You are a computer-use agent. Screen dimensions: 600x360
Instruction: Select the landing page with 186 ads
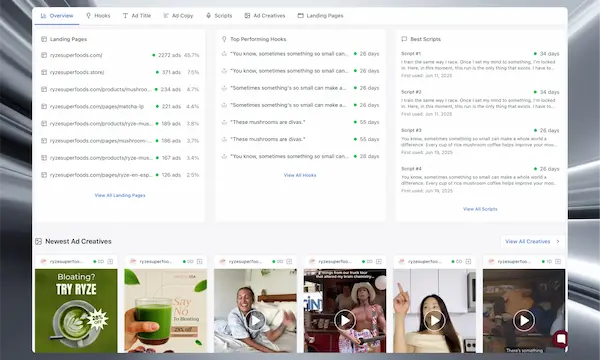click(120, 141)
